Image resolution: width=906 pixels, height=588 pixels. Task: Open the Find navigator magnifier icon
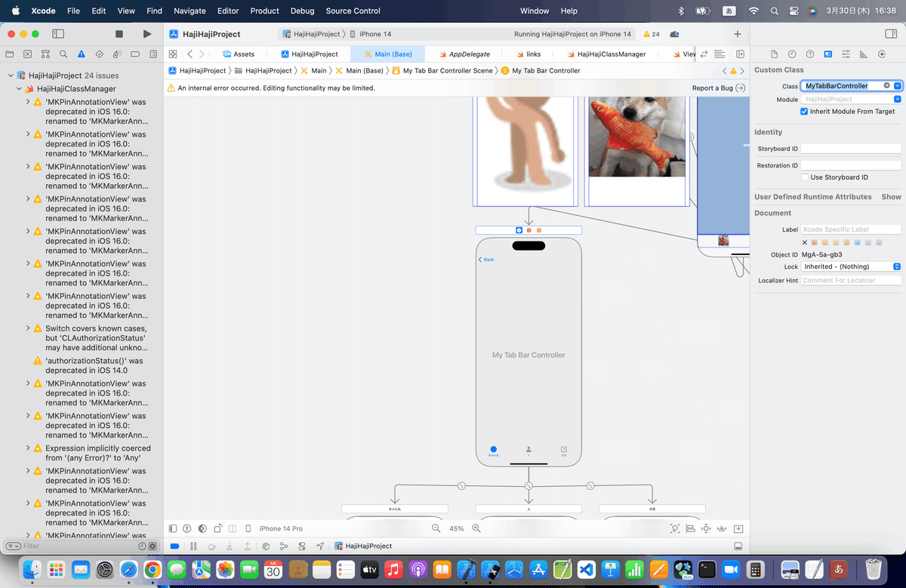(x=63, y=54)
